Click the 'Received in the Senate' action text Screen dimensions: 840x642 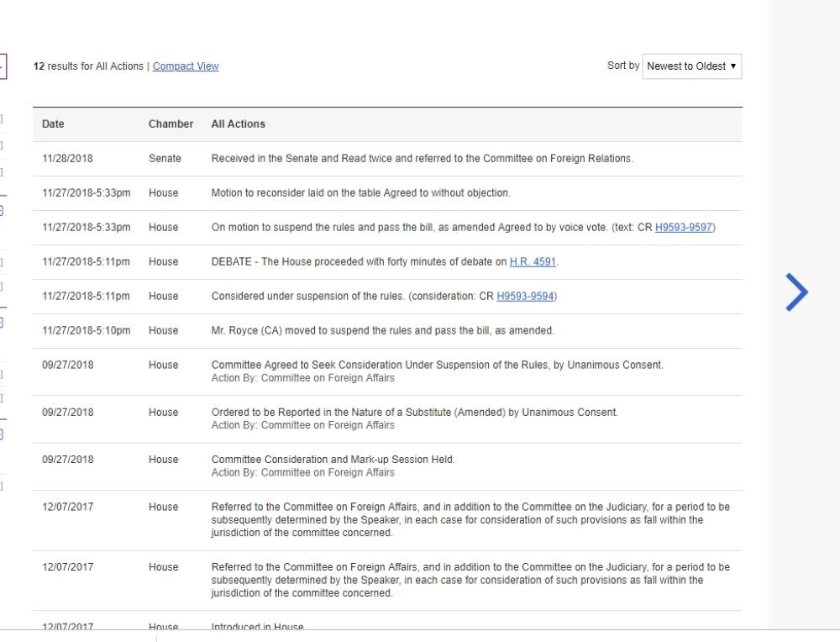422,159
